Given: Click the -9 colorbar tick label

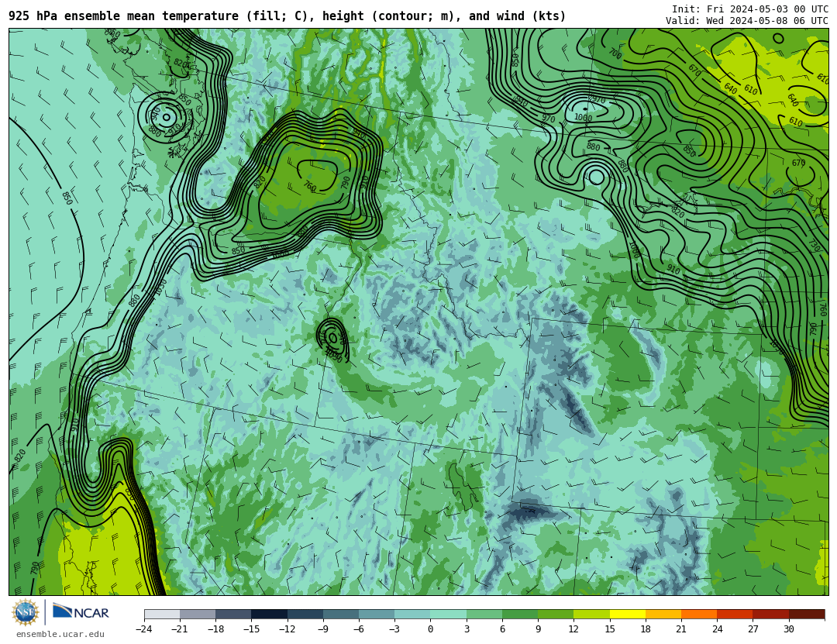Looking at the screenshot, I should click(x=323, y=629).
